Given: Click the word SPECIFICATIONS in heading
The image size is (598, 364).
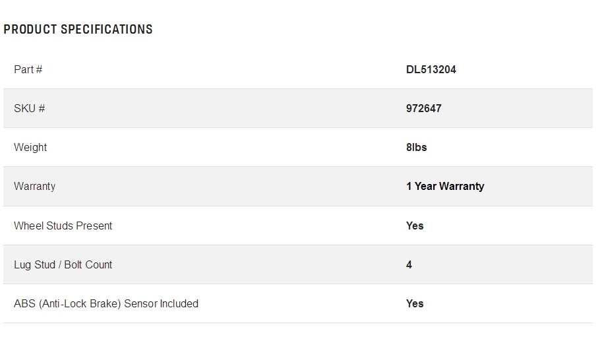Looking at the screenshot, I should (x=107, y=30).
